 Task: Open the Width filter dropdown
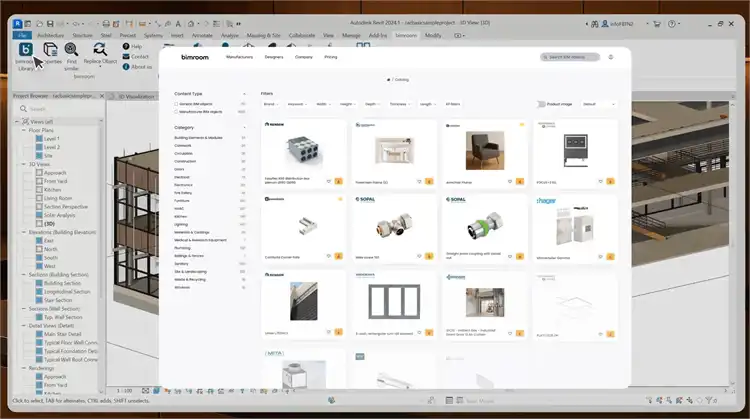pyautogui.click(x=323, y=104)
